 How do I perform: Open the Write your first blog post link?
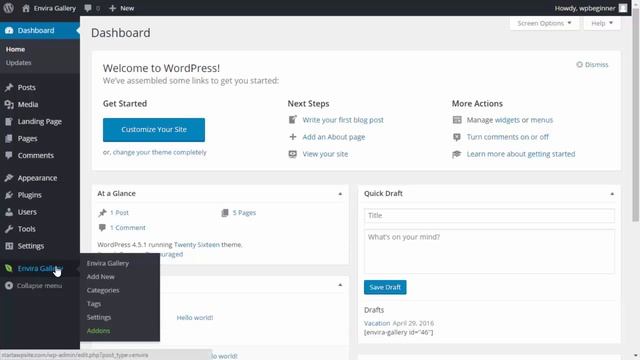coord(343,120)
